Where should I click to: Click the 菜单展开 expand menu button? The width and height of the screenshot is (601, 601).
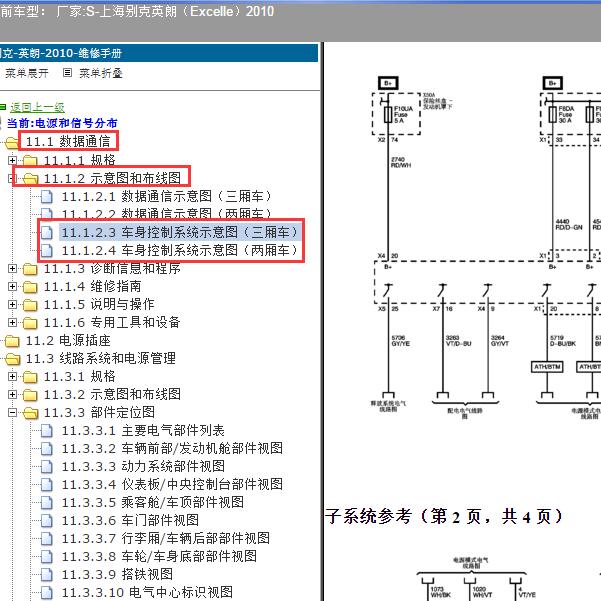tap(26, 73)
